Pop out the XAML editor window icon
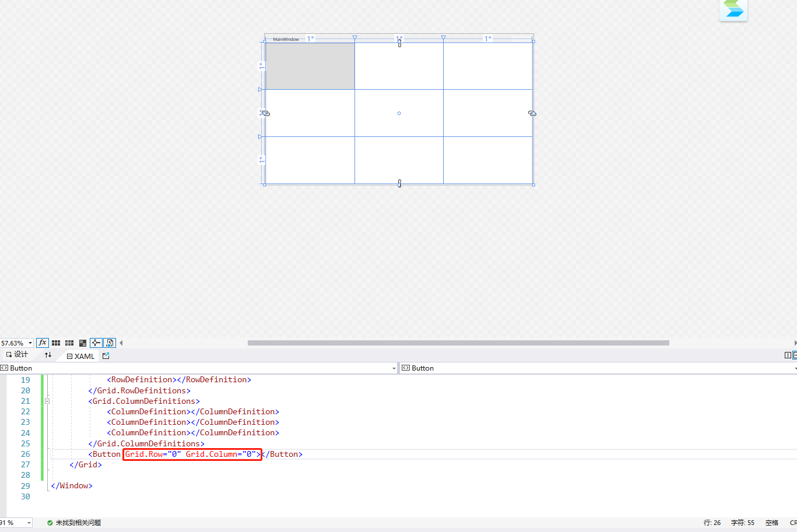The height and width of the screenshot is (532, 797). pyautogui.click(x=106, y=355)
